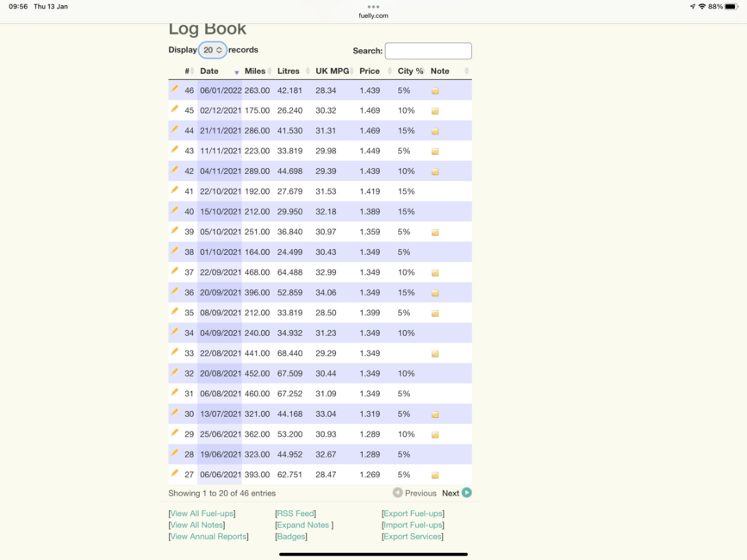Screen dimensions: 747x560
Task: Select the litres value 68.440
Action: [289, 353]
